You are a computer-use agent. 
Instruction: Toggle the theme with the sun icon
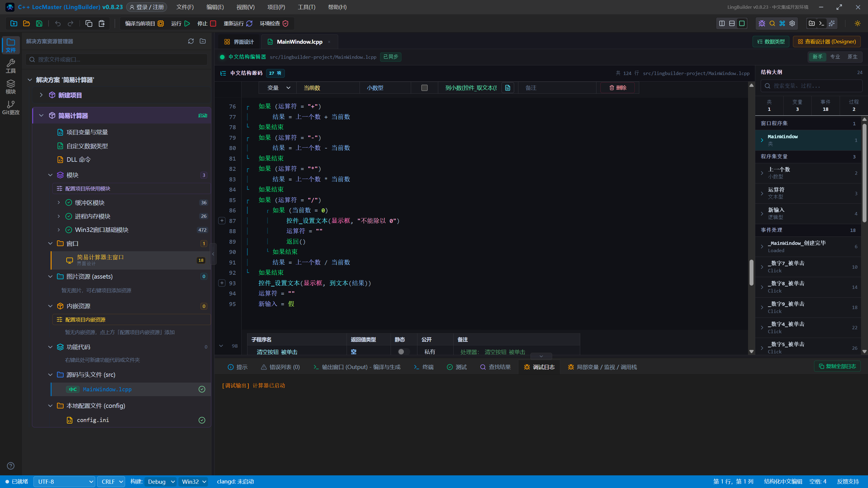pyautogui.click(x=857, y=23)
